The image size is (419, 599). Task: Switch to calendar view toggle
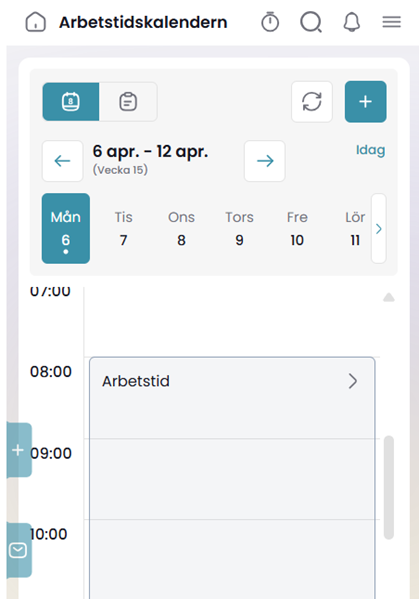pyautogui.click(x=71, y=102)
